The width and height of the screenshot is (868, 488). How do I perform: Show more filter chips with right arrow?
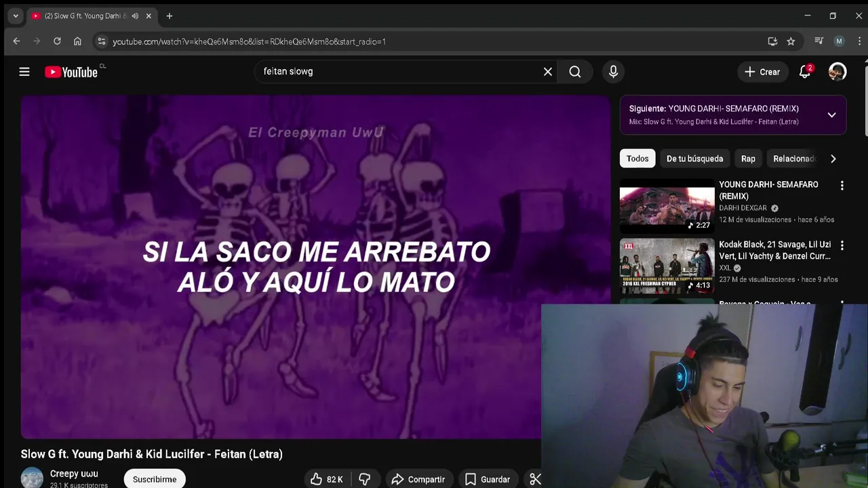(x=833, y=159)
